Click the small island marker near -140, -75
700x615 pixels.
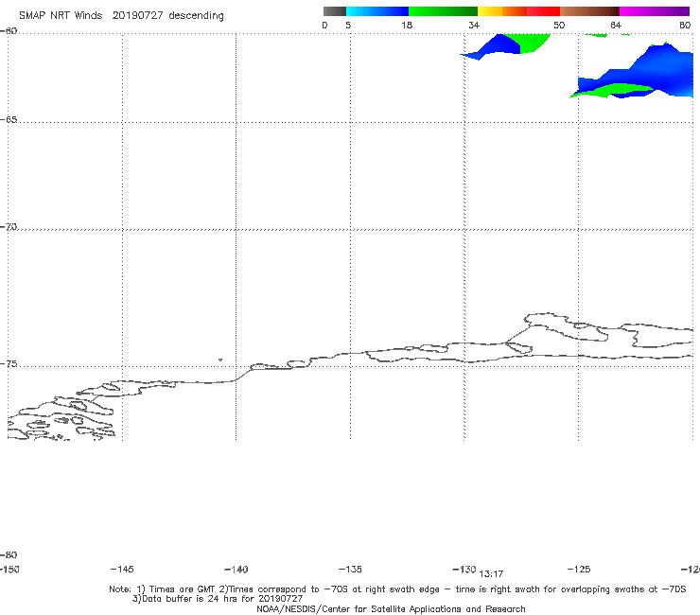pos(220,360)
